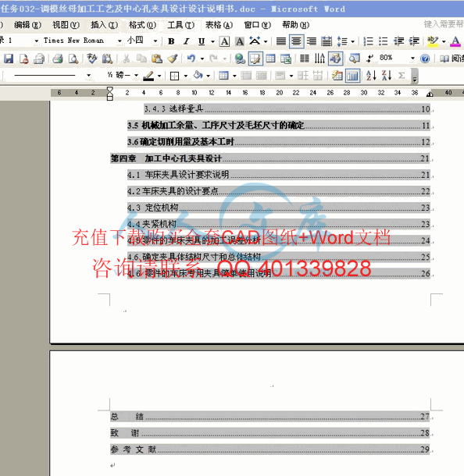464x476 pixels.
Task: Activate the Format Painter brush icon
Action: coord(173,59)
